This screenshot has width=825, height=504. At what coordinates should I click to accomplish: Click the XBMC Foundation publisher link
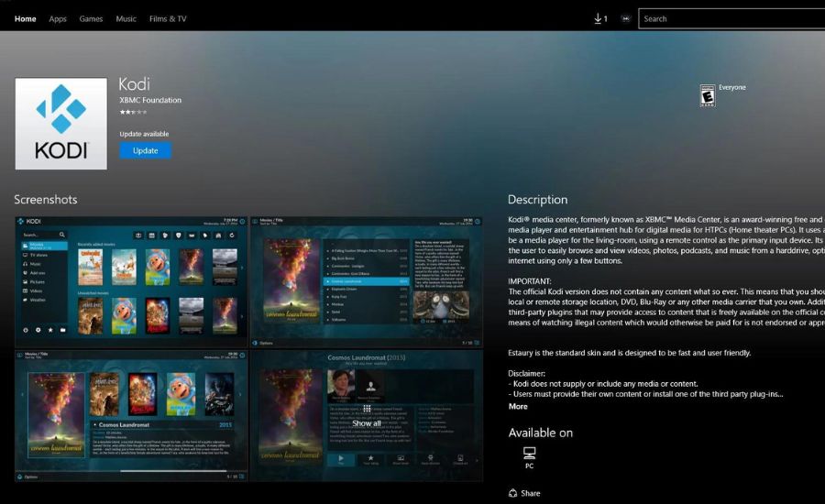150,100
